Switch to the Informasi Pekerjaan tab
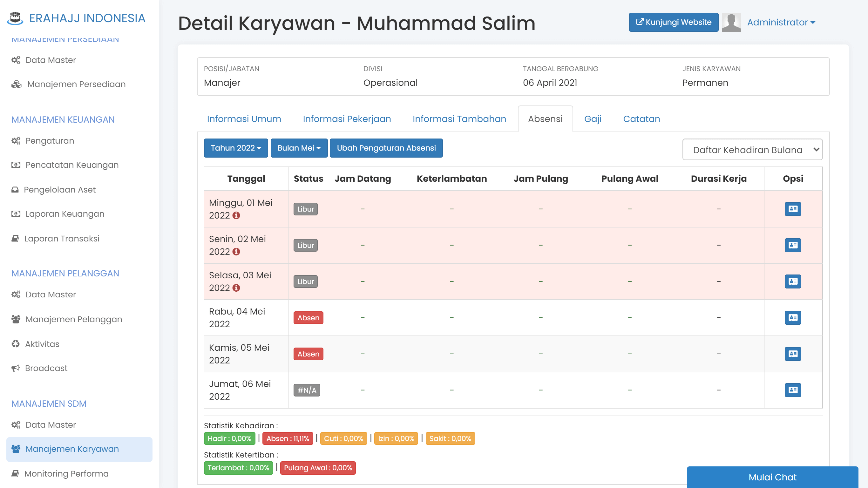 tap(346, 119)
